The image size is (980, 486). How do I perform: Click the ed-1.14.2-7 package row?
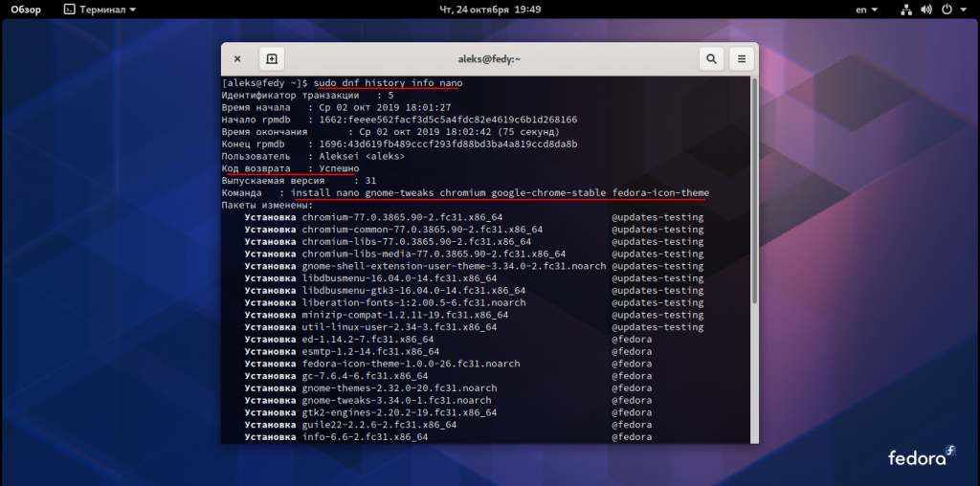coord(448,340)
